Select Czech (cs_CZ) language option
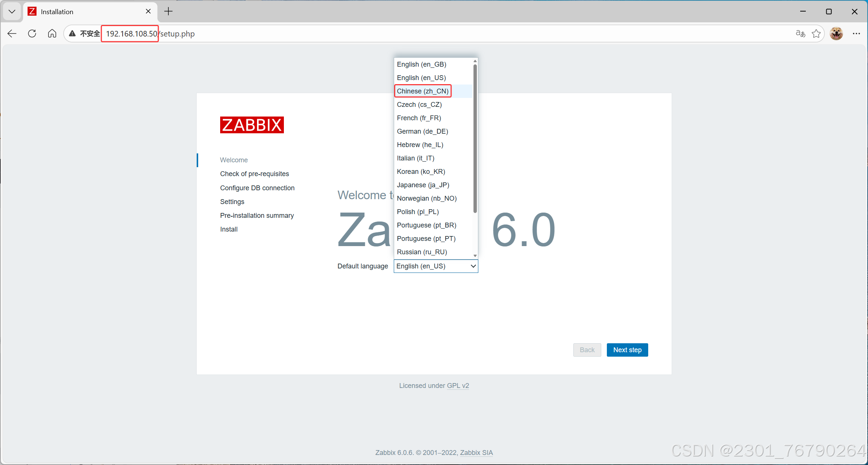868x465 pixels. tap(433, 105)
